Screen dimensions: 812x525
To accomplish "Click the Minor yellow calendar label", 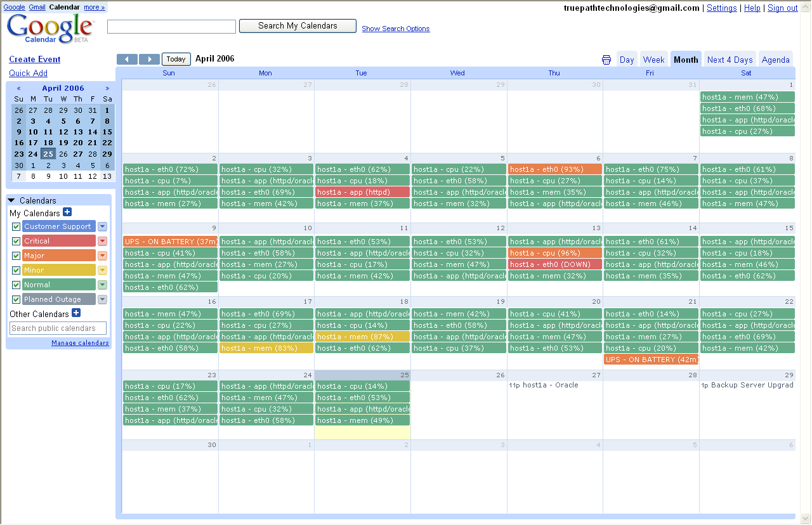I will click(59, 270).
